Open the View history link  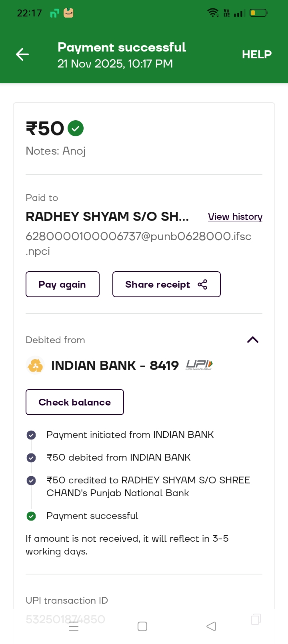tap(235, 217)
